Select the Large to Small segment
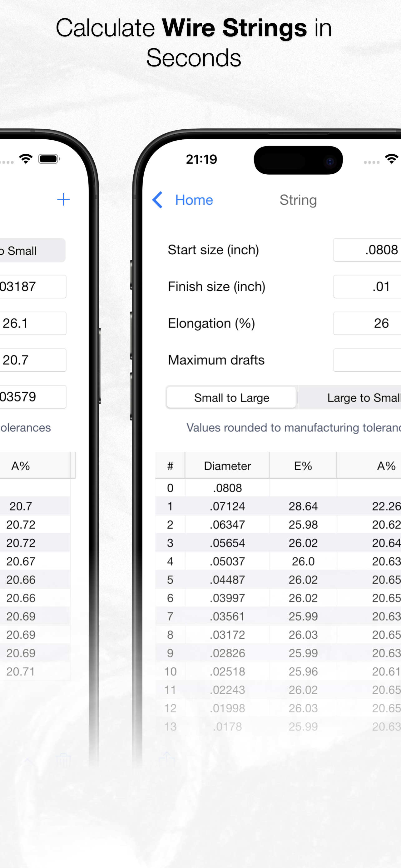The image size is (401, 868). tap(349, 398)
